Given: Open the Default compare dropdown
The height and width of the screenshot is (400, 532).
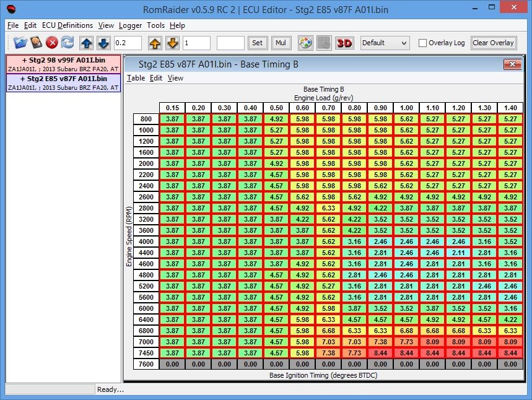Looking at the screenshot, I should pos(385,43).
